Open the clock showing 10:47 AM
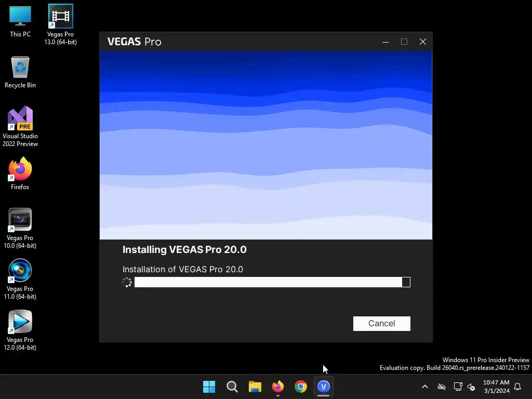Viewport: 532px width, 399px height. [x=496, y=387]
